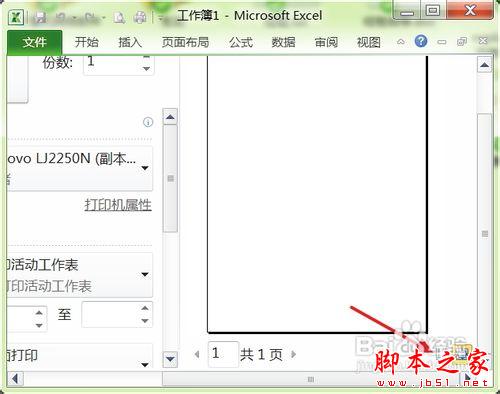
Task: Click the settings panel scroll up arrow
Action: pos(170,117)
